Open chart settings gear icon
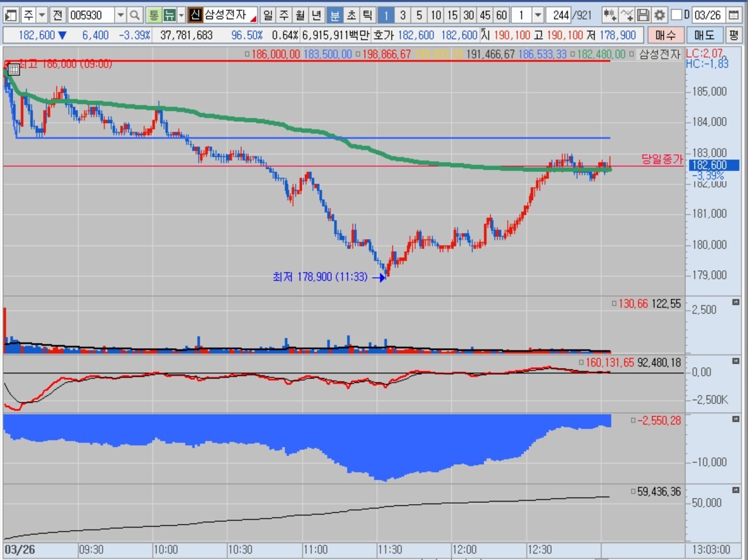This screenshot has height=560, width=748. pos(659,15)
